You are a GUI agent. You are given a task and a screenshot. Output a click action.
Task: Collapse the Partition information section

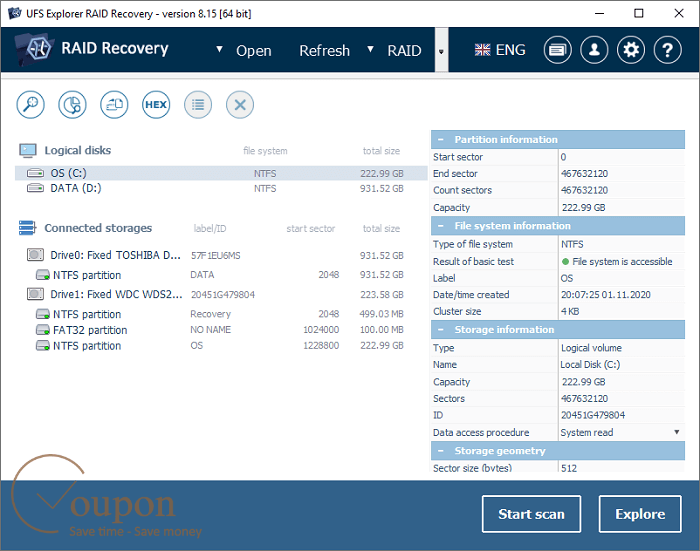(x=441, y=140)
